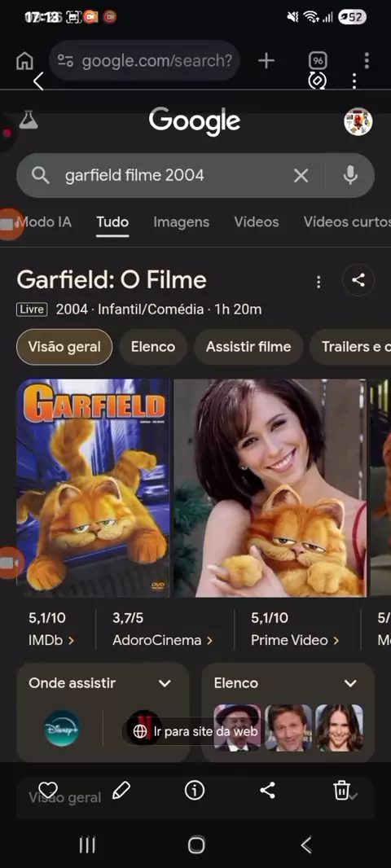Tap the browser home icon
This screenshot has width=391, height=868.
(x=24, y=61)
